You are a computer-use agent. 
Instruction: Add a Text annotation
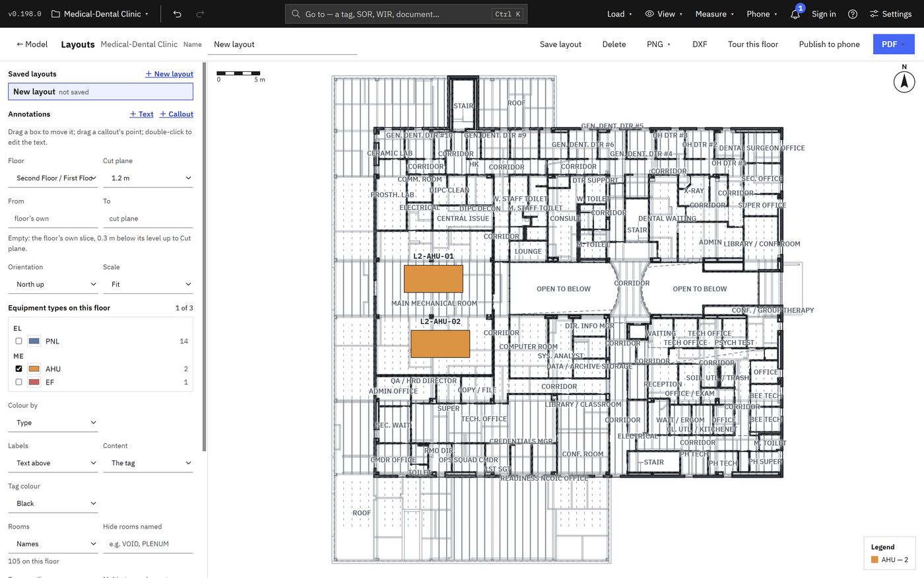[x=141, y=114]
